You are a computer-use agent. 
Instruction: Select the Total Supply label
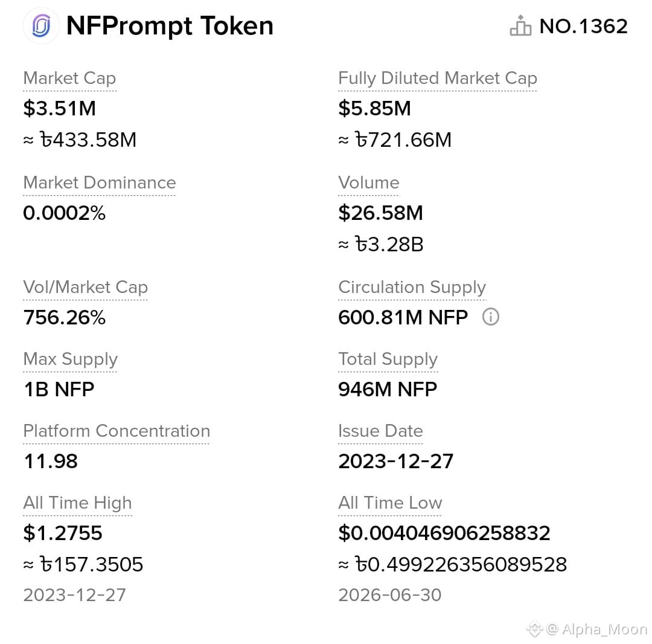tap(388, 359)
